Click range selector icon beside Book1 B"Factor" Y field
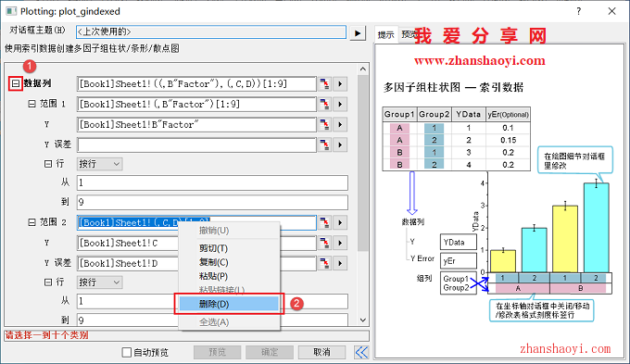This screenshot has width=630, height=364. coord(324,124)
